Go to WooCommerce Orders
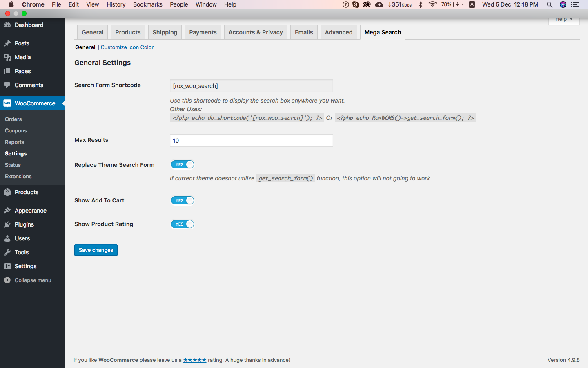Screen dimensions: 588x368 coord(13,119)
